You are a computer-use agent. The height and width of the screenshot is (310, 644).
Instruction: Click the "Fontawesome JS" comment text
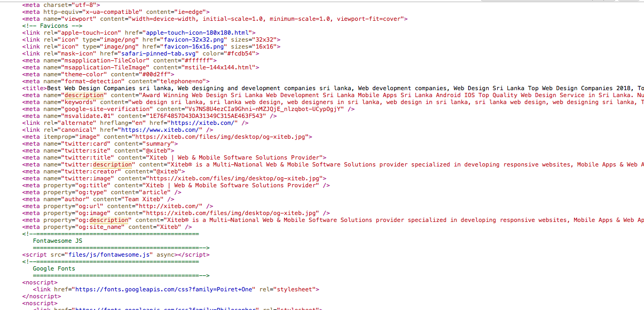coord(58,241)
